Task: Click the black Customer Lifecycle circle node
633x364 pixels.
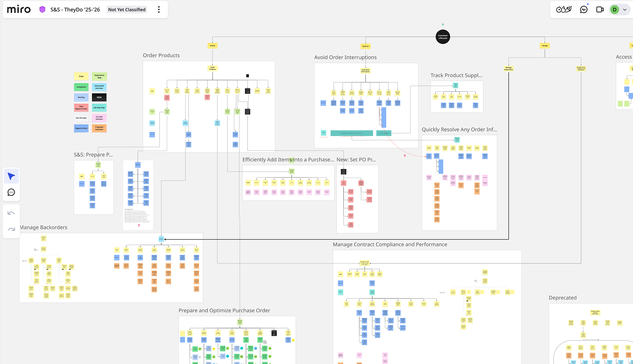Action: pos(443,37)
